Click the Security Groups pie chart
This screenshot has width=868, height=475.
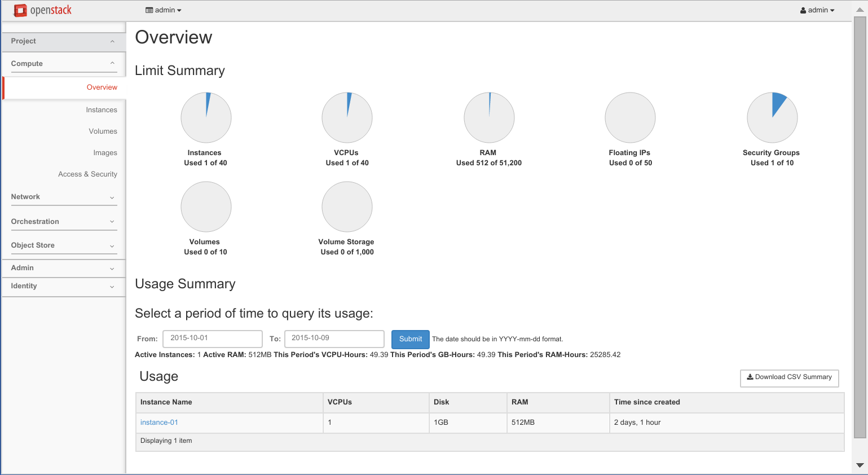(772, 117)
